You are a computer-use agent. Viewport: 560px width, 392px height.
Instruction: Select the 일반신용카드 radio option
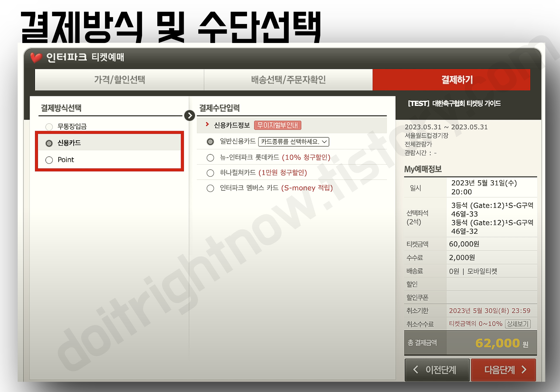[x=210, y=142]
